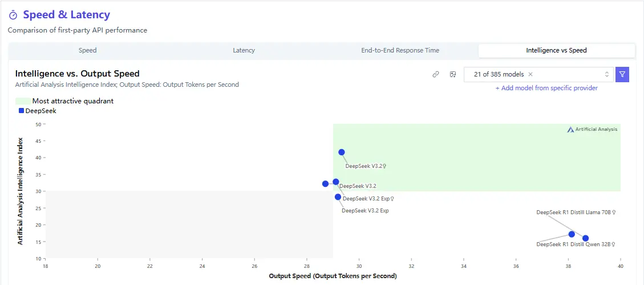Viewport: 644px width, 285px height.
Task: Select the DeepSeek V3.2 reasoning data point
Action: pos(342,152)
